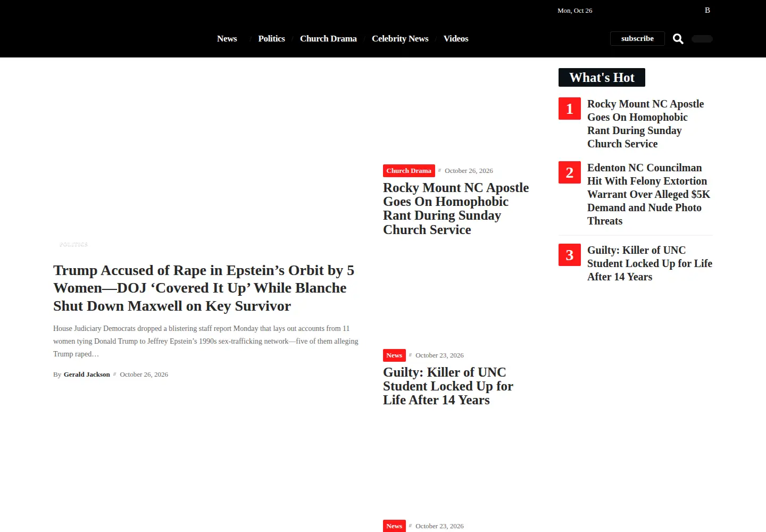This screenshot has width=766, height=532.
Task: Open the Trump Accused headline article
Action: click(204, 288)
